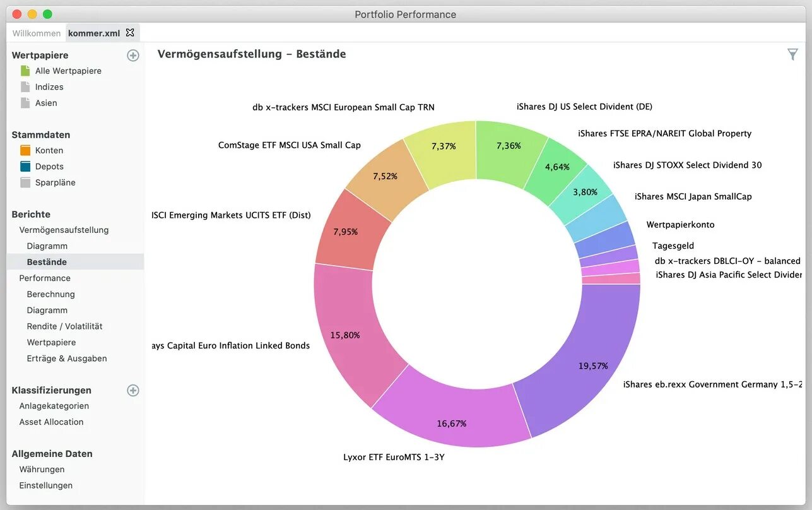Open Berechnung under Performance
Viewport: 812px width, 510px height.
click(x=50, y=294)
